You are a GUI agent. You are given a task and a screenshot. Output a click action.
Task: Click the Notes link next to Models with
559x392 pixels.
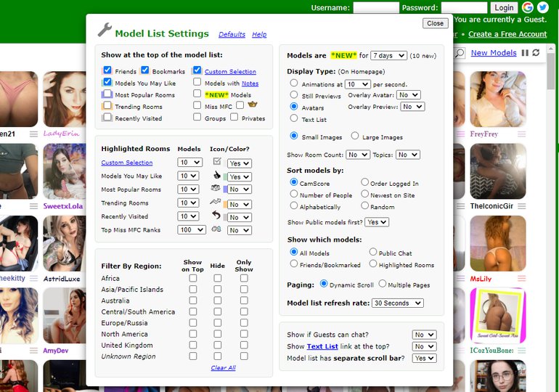250,83
